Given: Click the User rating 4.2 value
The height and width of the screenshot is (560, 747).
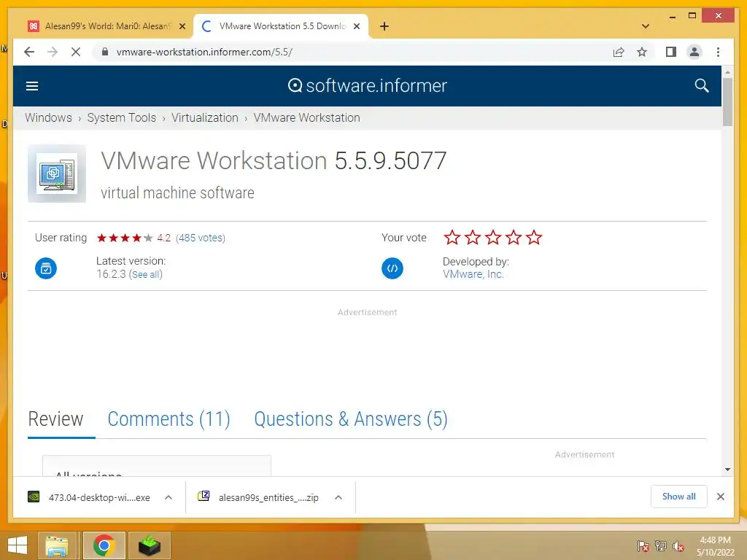Looking at the screenshot, I should [x=164, y=238].
